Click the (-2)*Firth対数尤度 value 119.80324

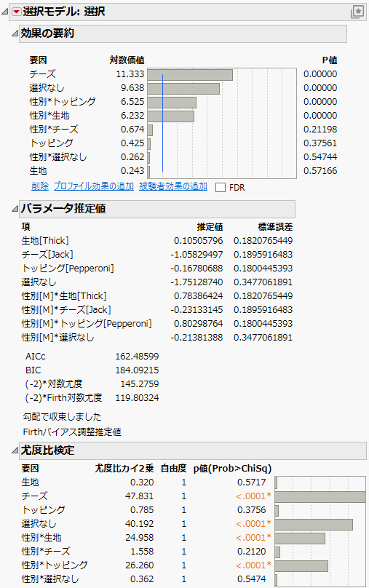[x=137, y=398]
